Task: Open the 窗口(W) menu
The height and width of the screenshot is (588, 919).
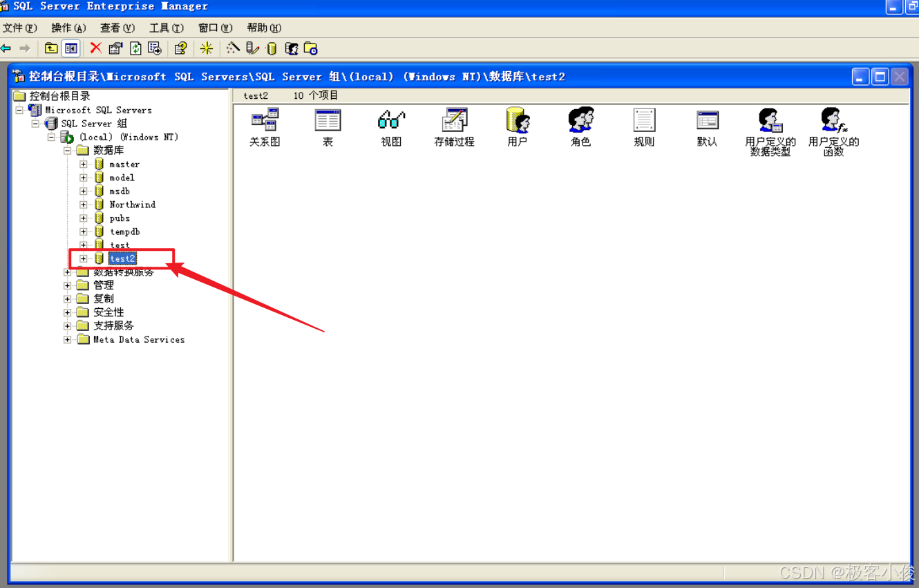Action: pyautogui.click(x=215, y=28)
